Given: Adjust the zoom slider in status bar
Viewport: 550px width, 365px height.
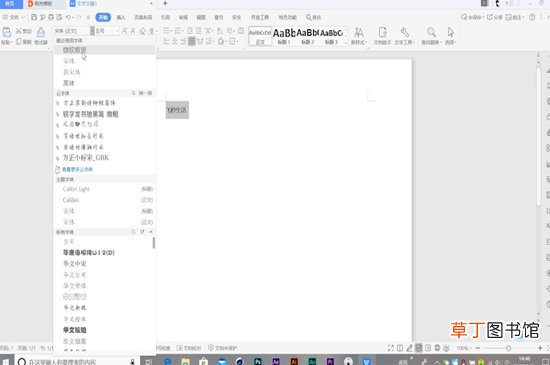Looking at the screenshot, I should (508, 348).
